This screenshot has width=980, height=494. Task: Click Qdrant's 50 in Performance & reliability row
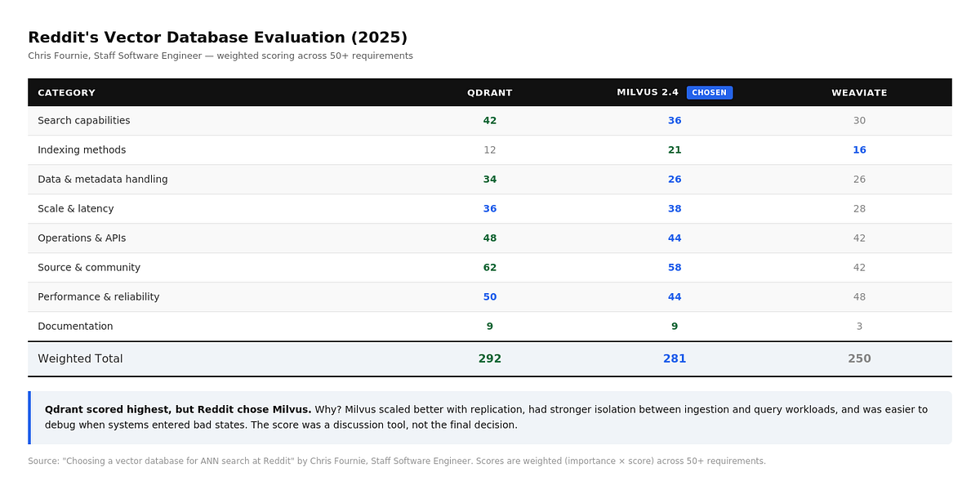pyautogui.click(x=490, y=296)
